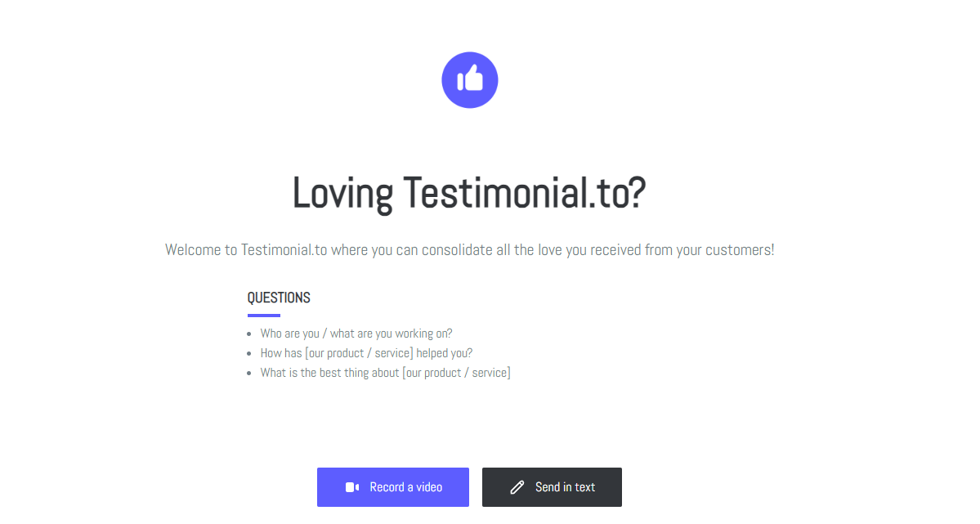
Task: Click the question mark in the main heading
Action: (637, 193)
